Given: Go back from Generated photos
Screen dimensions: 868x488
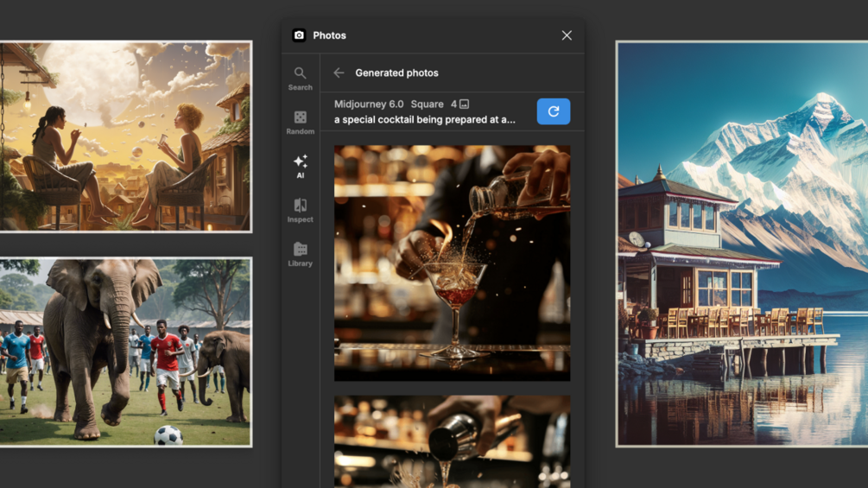Looking at the screenshot, I should (339, 73).
